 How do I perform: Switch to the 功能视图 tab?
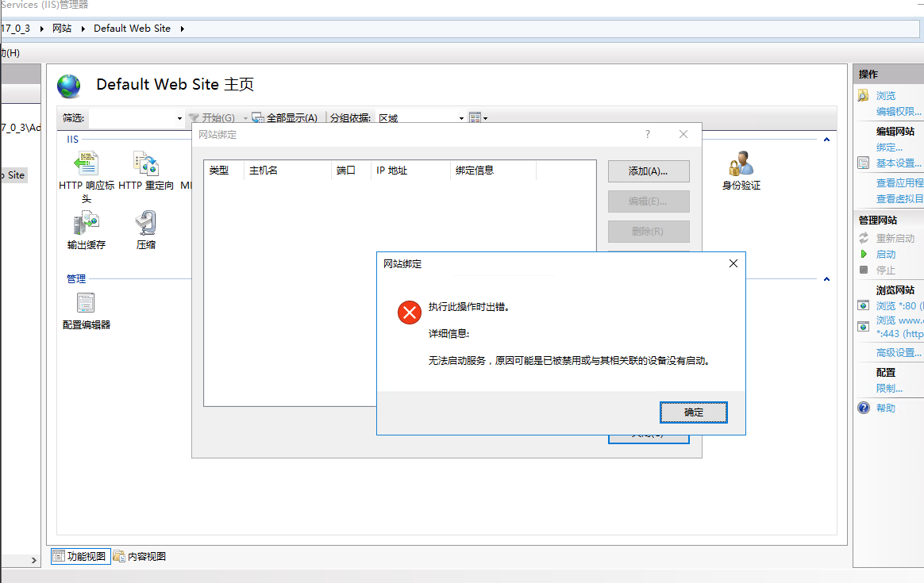point(79,555)
